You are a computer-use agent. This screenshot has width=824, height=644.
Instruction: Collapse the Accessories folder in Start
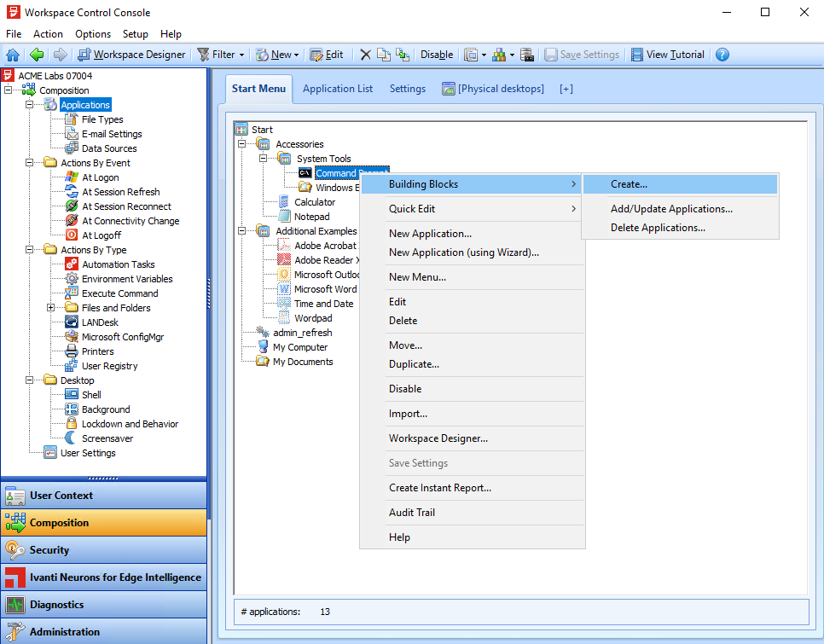(x=241, y=144)
